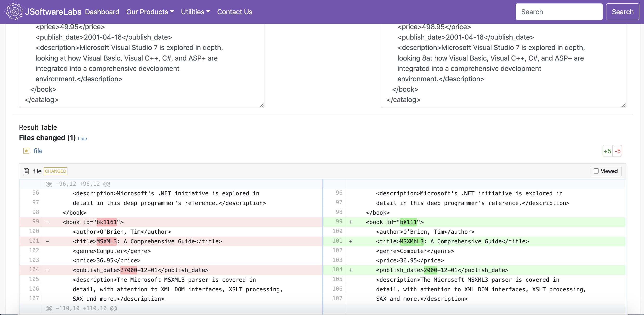Select added line 99 book id bk111
The width and height of the screenshot is (644, 315).
[474, 222]
